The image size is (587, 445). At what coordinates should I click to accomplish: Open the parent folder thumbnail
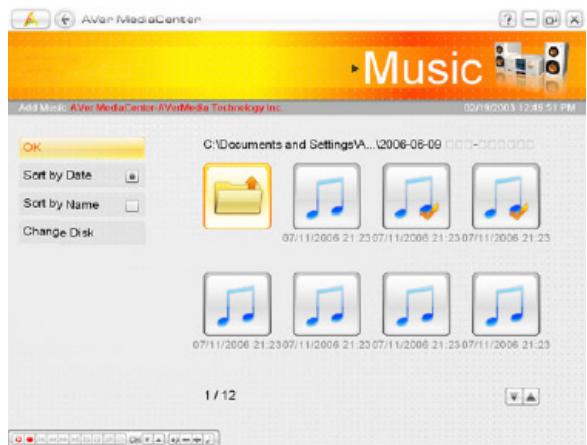click(237, 196)
